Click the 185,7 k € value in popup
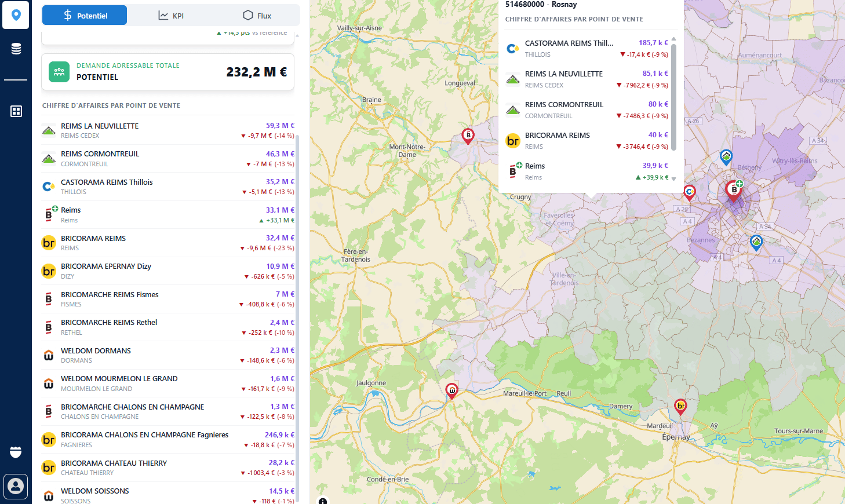The image size is (845, 504). (653, 43)
